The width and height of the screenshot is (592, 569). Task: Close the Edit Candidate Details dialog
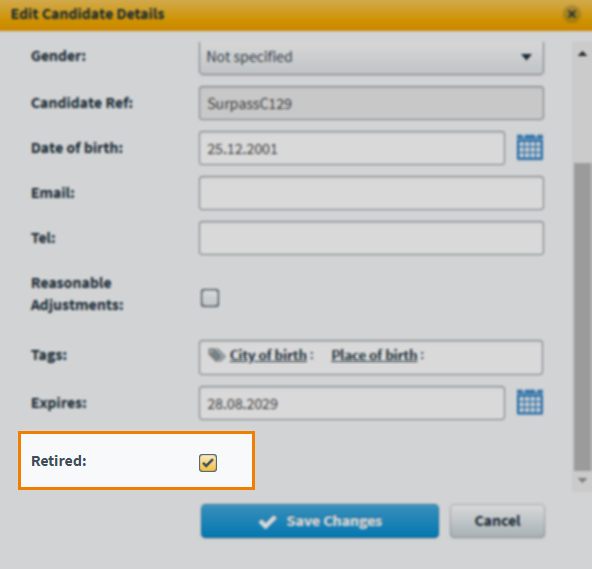tap(572, 14)
